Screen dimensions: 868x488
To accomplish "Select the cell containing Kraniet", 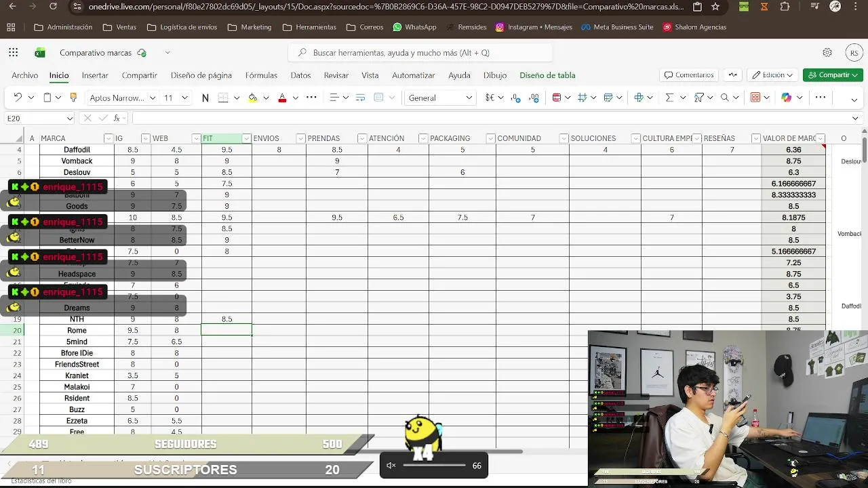I will [x=77, y=375].
